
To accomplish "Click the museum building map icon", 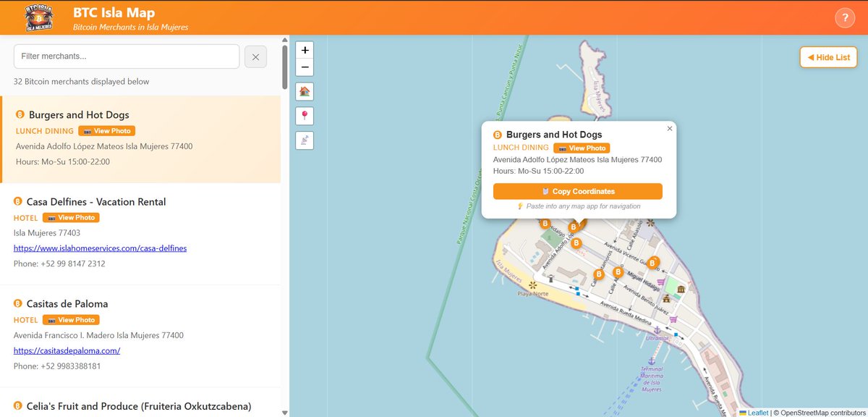I will [x=681, y=290].
